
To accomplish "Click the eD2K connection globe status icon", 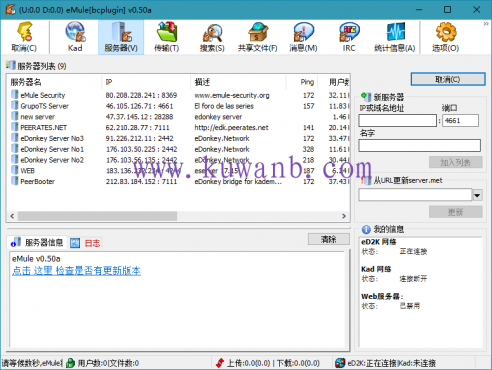I will [340, 363].
